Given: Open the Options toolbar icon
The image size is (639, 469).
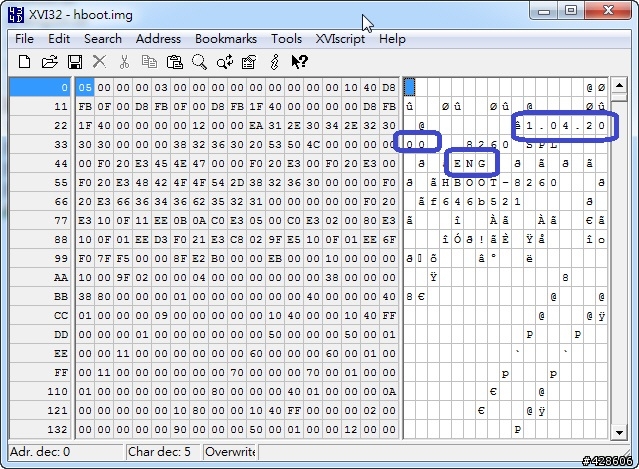Looking at the screenshot, I should coord(249,62).
